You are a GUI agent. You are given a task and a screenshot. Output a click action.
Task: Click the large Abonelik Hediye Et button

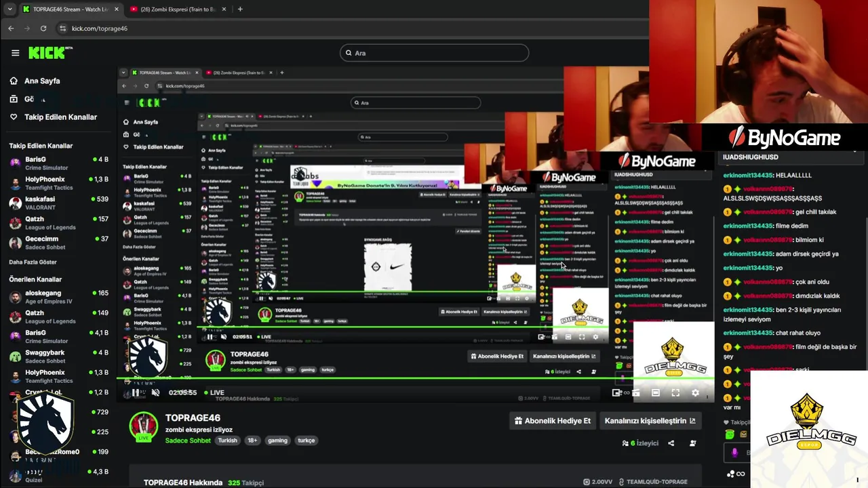(x=553, y=421)
